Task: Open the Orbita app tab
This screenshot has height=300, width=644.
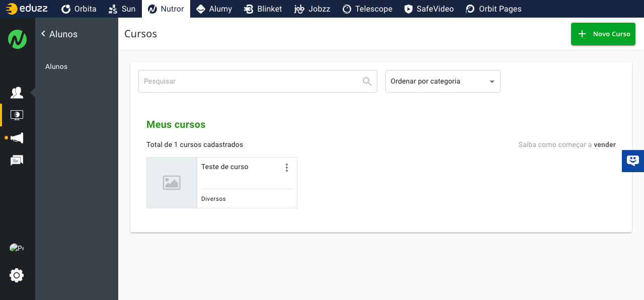Action: pyautogui.click(x=78, y=9)
